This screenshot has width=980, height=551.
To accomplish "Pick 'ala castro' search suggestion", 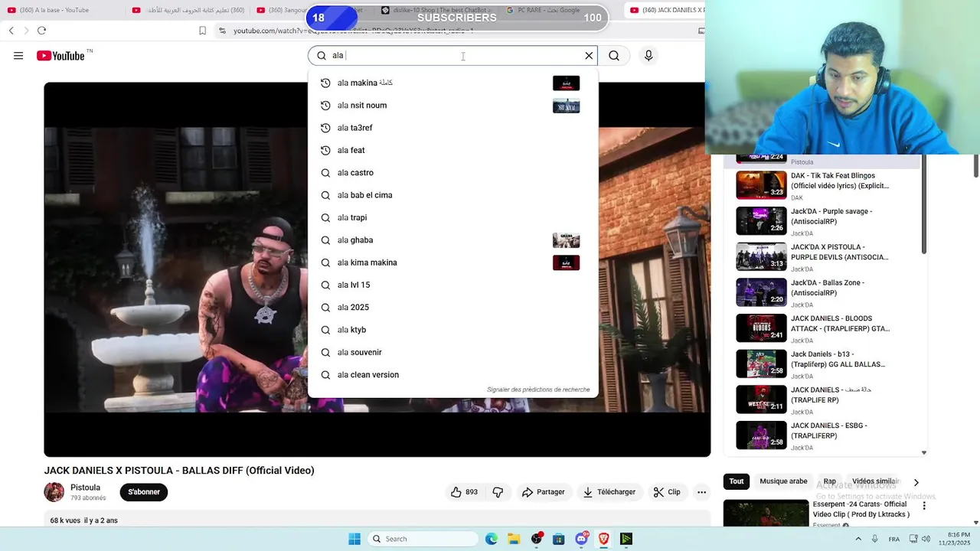I will pyautogui.click(x=452, y=173).
